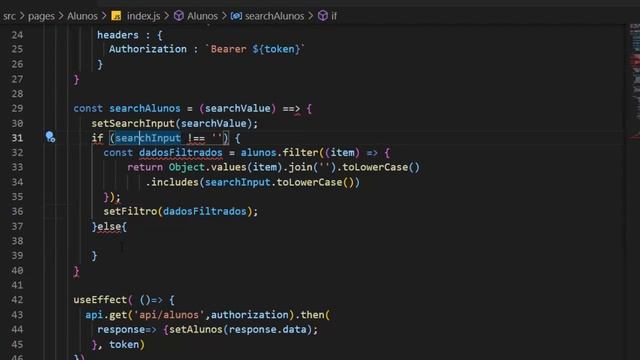Open the JS file icon for index.js breadcrumb

pos(116,16)
